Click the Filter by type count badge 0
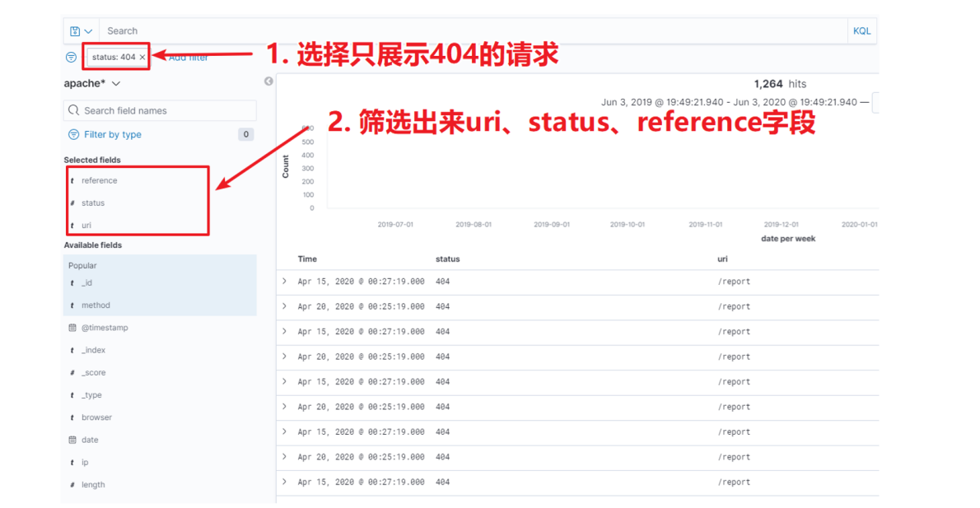This screenshot has height=508, width=980. (x=246, y=134)
